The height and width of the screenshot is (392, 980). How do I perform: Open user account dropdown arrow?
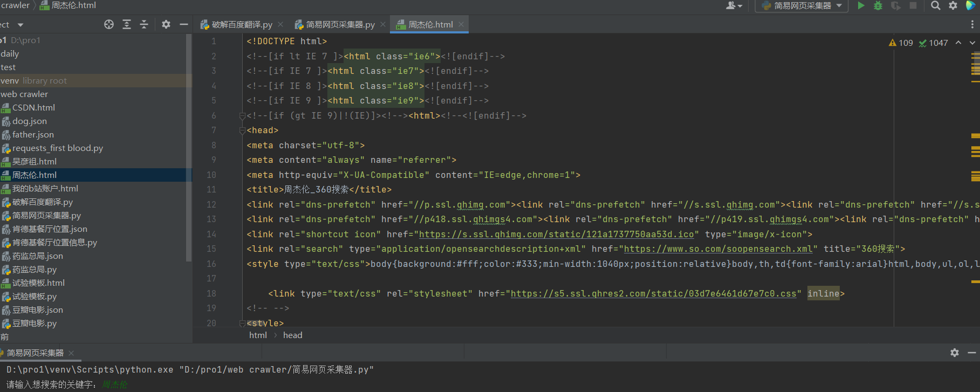tap(740, 6)
